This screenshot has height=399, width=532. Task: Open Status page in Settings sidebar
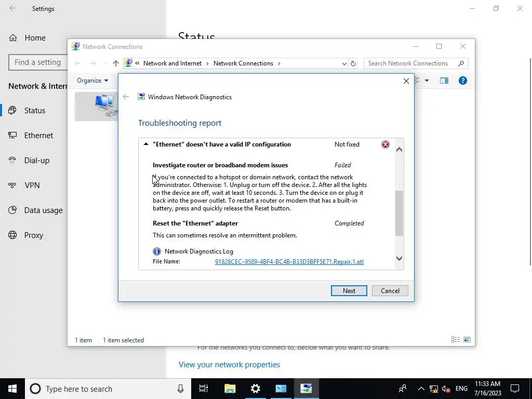pos(34,111)
